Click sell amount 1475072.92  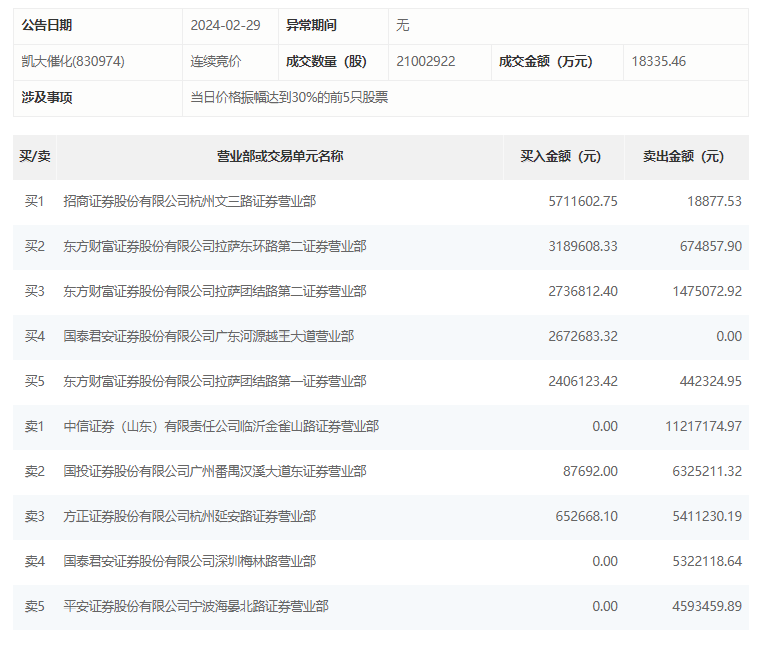point(707,291)
